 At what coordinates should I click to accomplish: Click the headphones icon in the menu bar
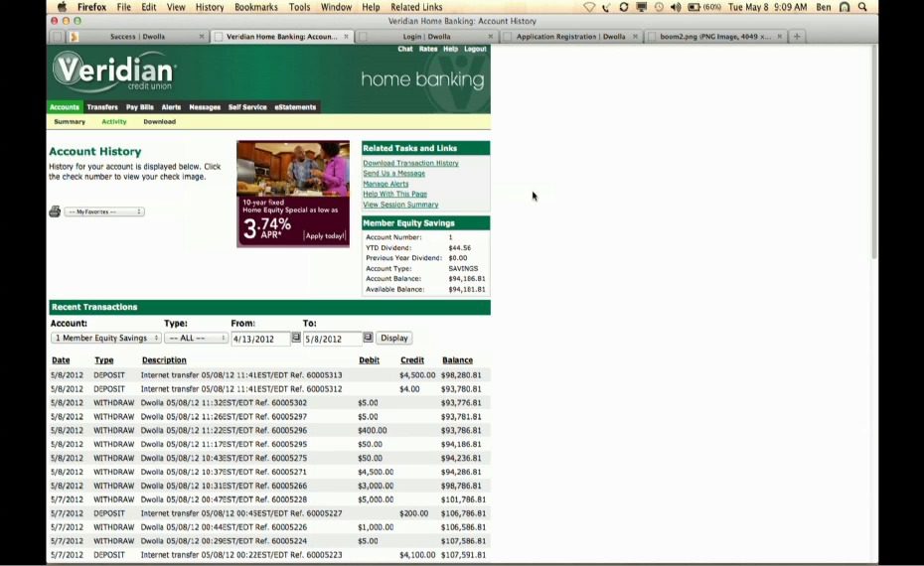click(845, 7)
